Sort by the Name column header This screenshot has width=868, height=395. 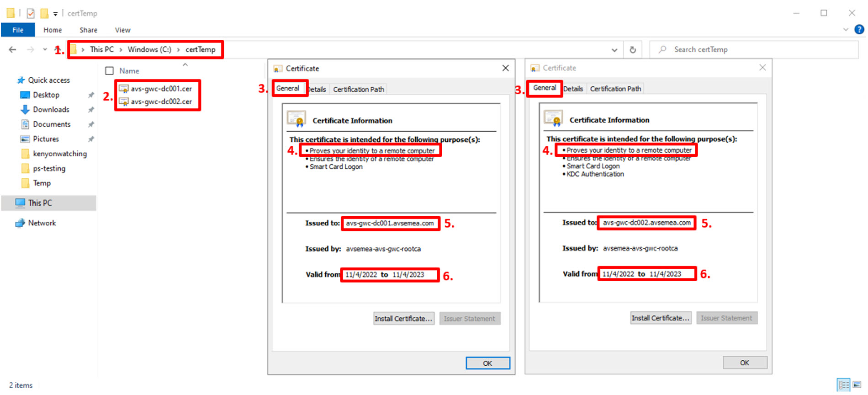[129, 71]
